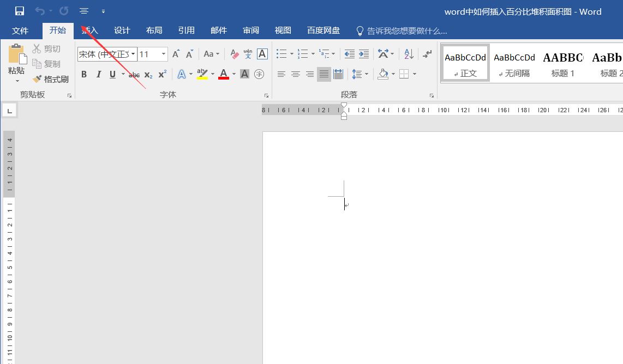Select the 无间隔 style in the gallery

514,62
